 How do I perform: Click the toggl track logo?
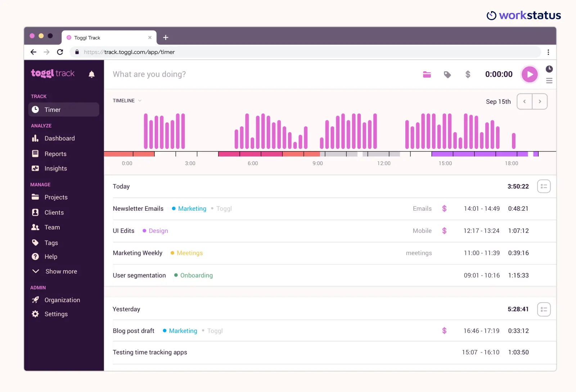click(53, 73)
